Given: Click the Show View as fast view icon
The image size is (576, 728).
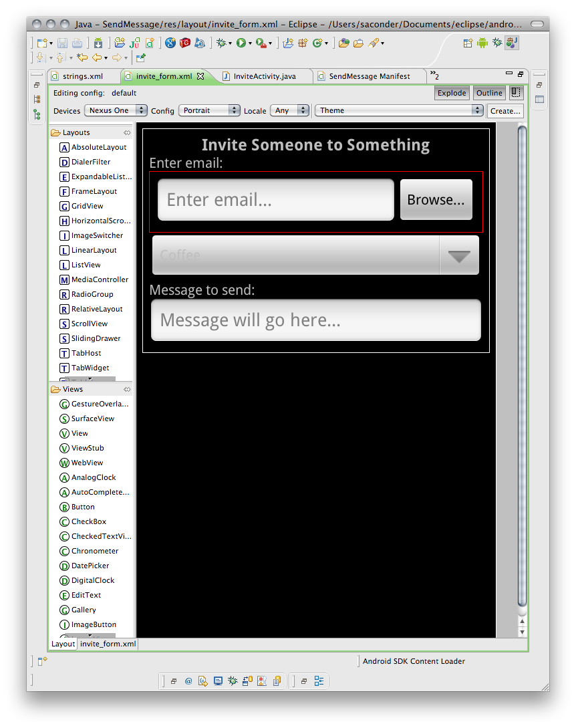Looking at the screenshot, I should coord(41,661).
